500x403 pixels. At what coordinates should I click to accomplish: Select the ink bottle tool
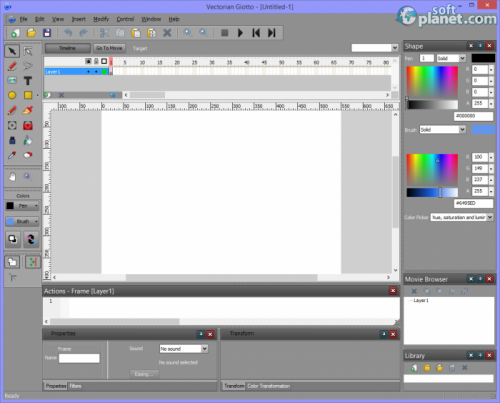pos(12,140)
